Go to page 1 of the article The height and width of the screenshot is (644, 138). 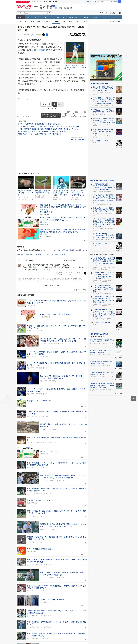click(x=49, y=104)
